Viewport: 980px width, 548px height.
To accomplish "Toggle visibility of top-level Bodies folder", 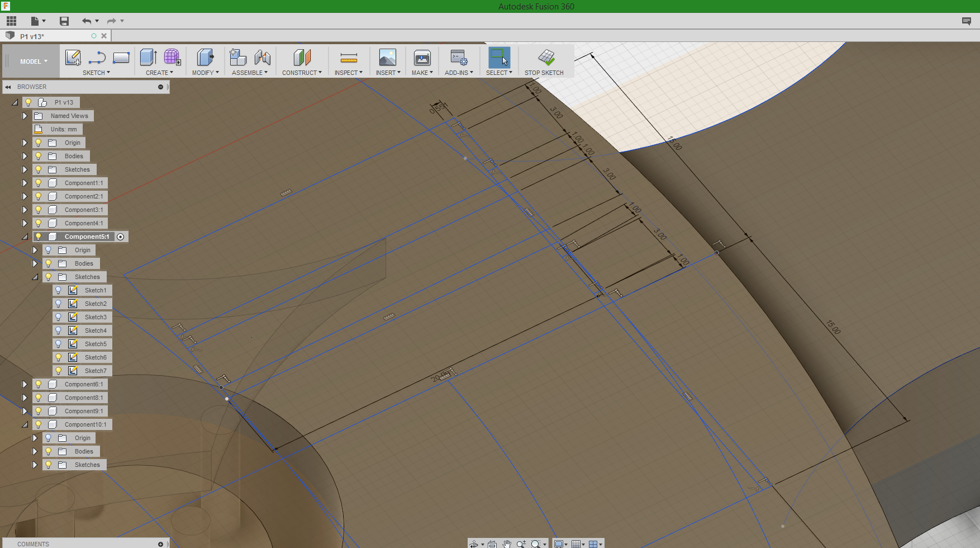I will pos(38,156).
